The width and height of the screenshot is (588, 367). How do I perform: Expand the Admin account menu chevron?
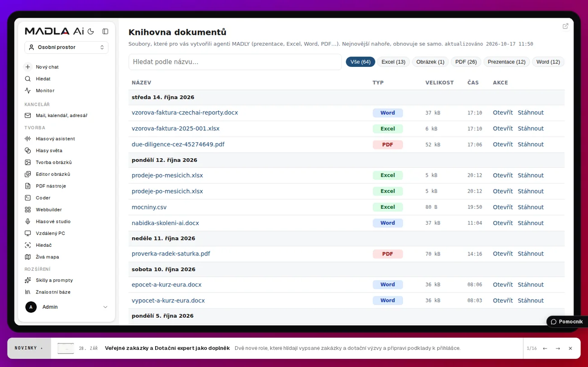105,307
